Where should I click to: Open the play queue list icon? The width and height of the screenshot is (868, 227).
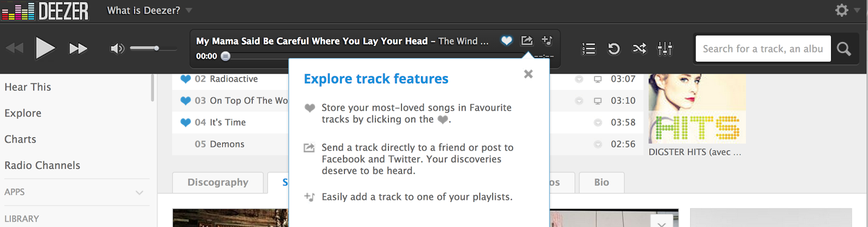[589, 49]
